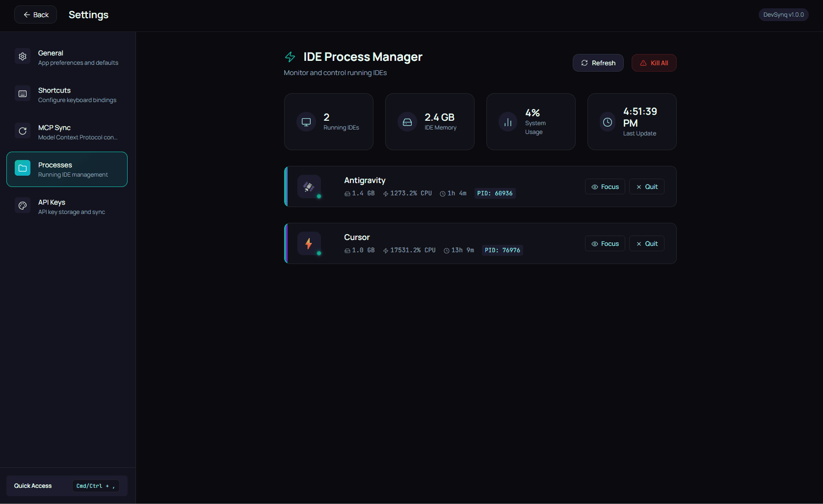This screenshot has height=504, width=823.
Task: Click Cursor's green running status dot
Action: point(319,254)
